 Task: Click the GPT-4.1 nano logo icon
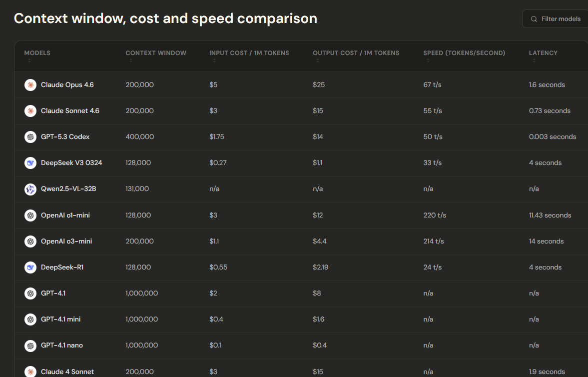point(30,345)
